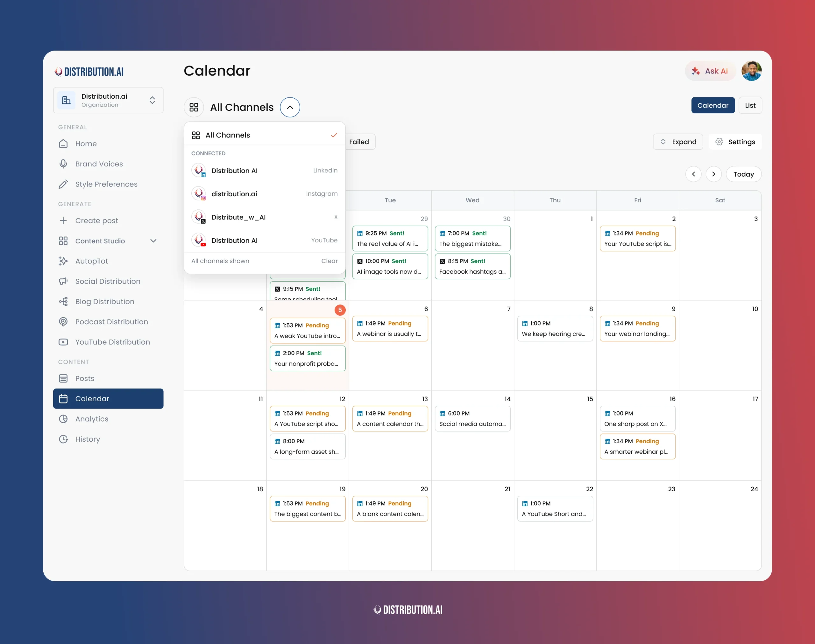Open the Home sidebar item
815x644 pixels.
(x=108, y=143)
